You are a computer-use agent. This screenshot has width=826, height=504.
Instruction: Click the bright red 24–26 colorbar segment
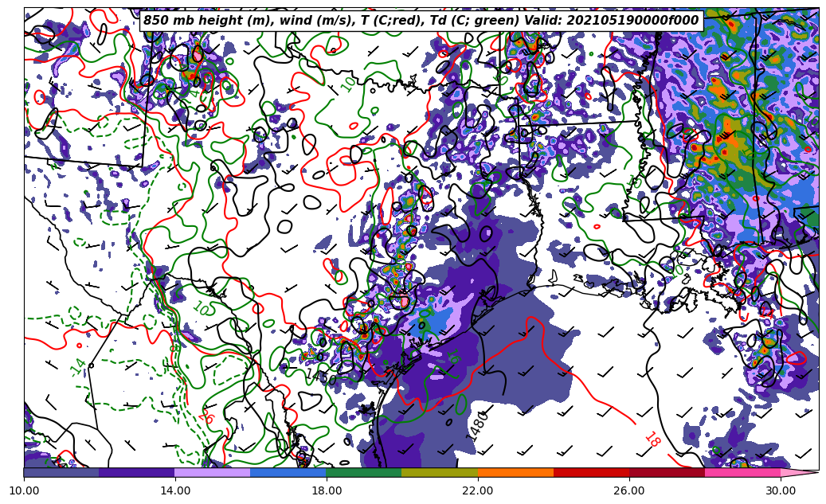pos(591,472)
